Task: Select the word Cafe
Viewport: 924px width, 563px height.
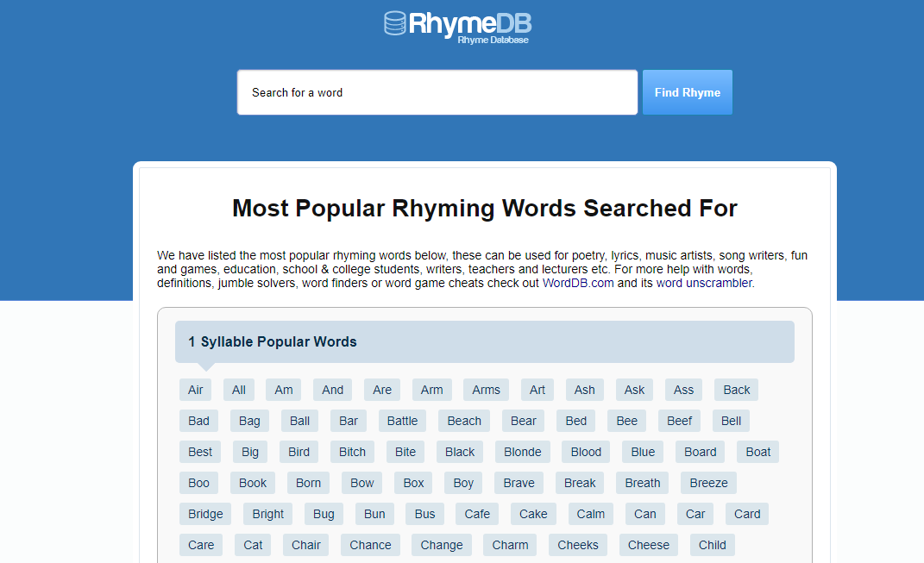Action: coord(477,514)
